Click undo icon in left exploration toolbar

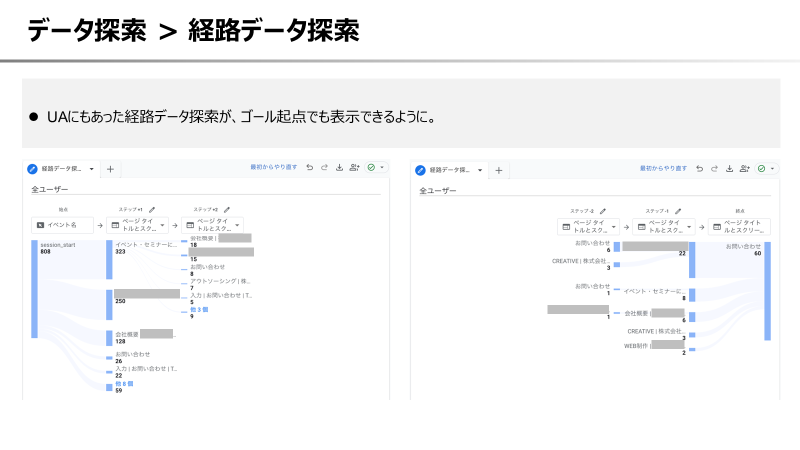(x=310, y=169)
